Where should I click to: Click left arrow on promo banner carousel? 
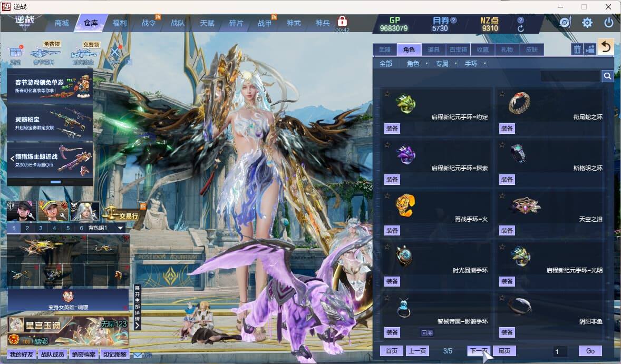click(12, 158)
